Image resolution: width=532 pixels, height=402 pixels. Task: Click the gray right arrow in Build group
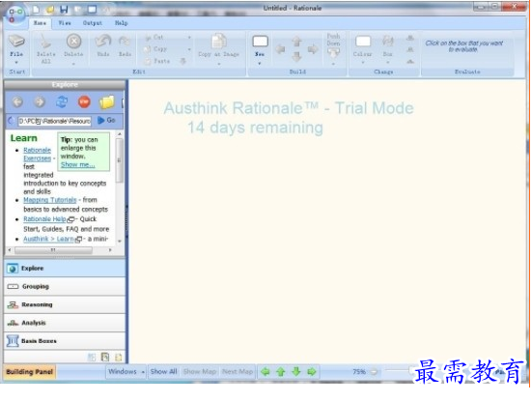[313, 49]
